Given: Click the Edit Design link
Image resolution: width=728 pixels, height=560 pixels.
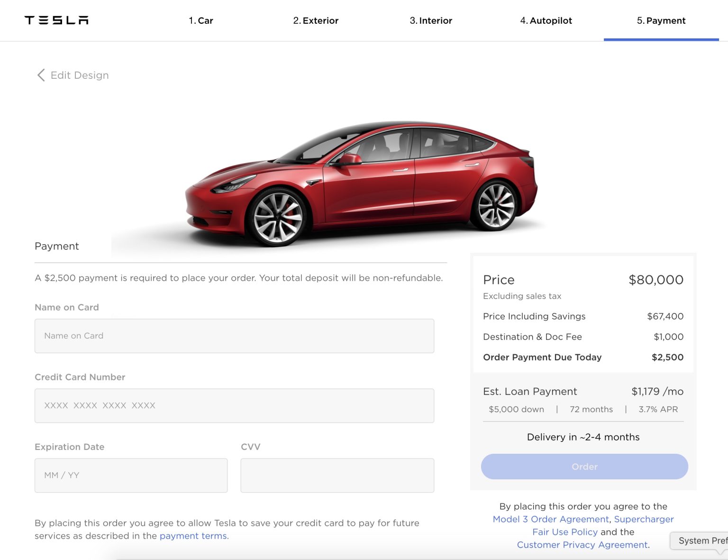Looking at the screenshot, I should pos(80,75).
